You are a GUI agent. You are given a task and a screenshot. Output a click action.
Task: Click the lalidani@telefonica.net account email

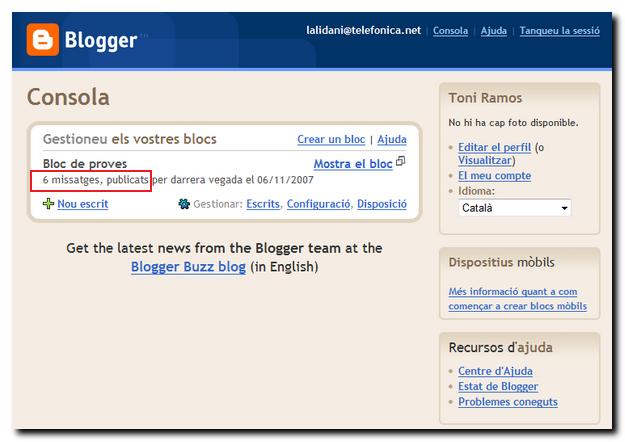pos(364,31)
